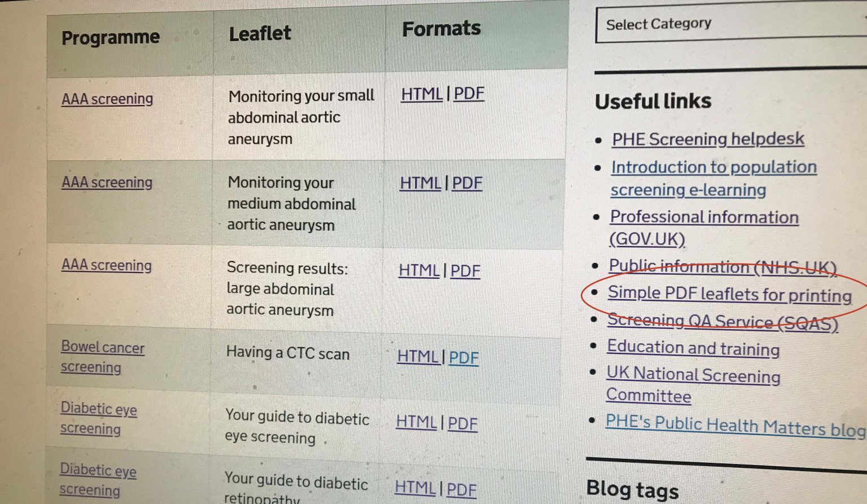Screen dimensions: 867x504
Task: Open PDF for Having a CTC scan
Action: point(463,358)
